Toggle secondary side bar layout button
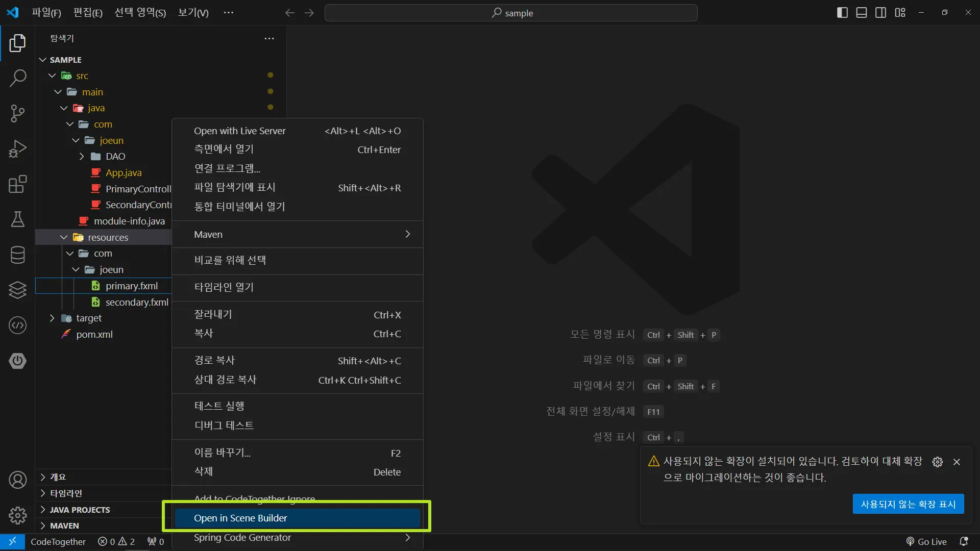Screen dimensions: 980x551 [880, 13]
